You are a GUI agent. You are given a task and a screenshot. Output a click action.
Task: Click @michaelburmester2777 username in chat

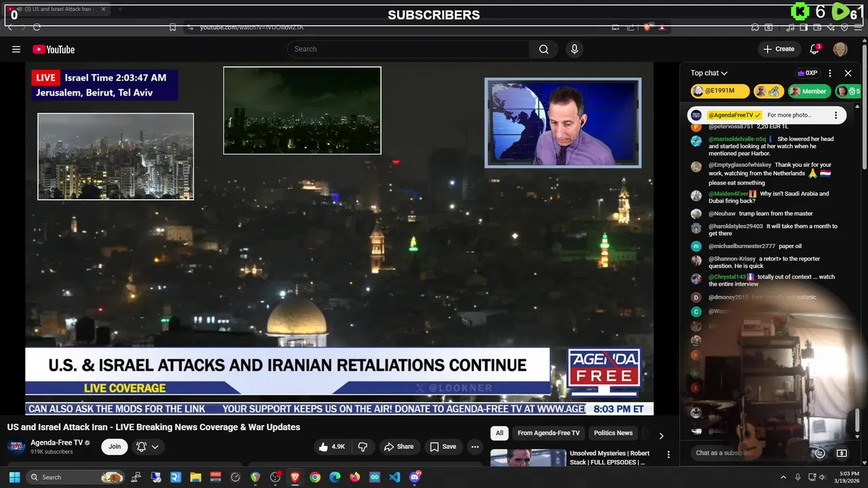point(742,246)
